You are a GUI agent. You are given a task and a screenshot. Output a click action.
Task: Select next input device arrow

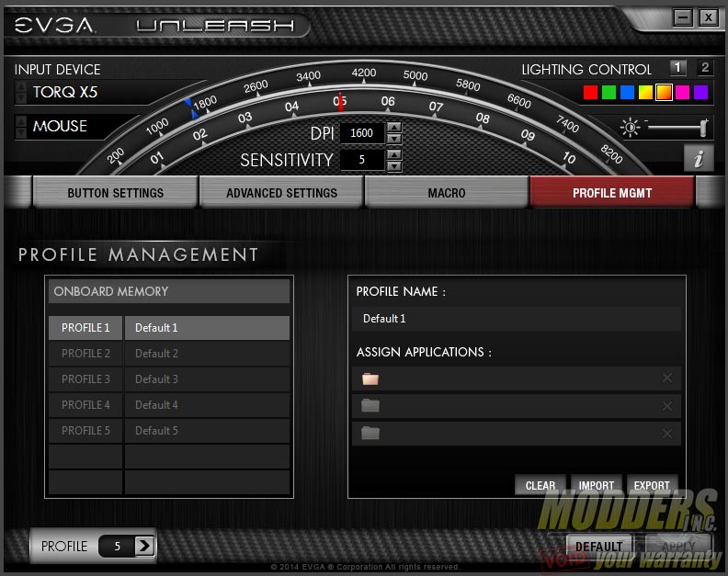(21, 98)
